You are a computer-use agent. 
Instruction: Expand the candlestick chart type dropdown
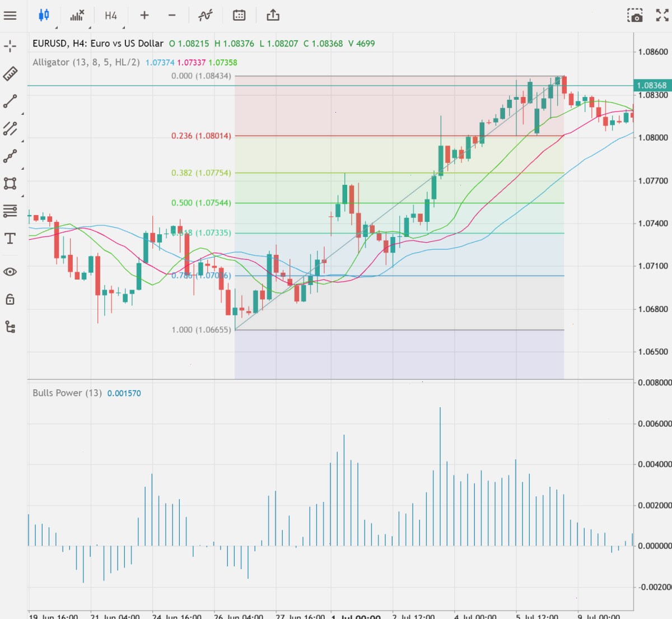pyautogui.click(x=44, y=15)
